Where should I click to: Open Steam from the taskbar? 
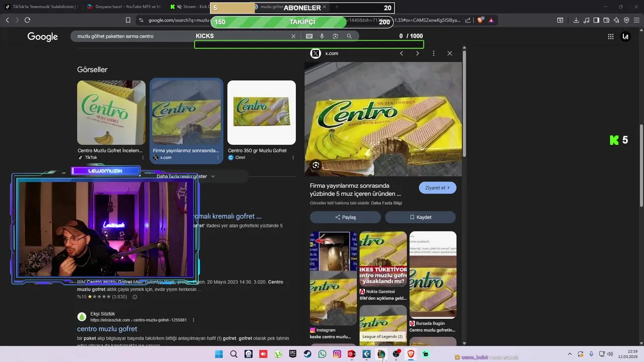(x=307, y=354)
